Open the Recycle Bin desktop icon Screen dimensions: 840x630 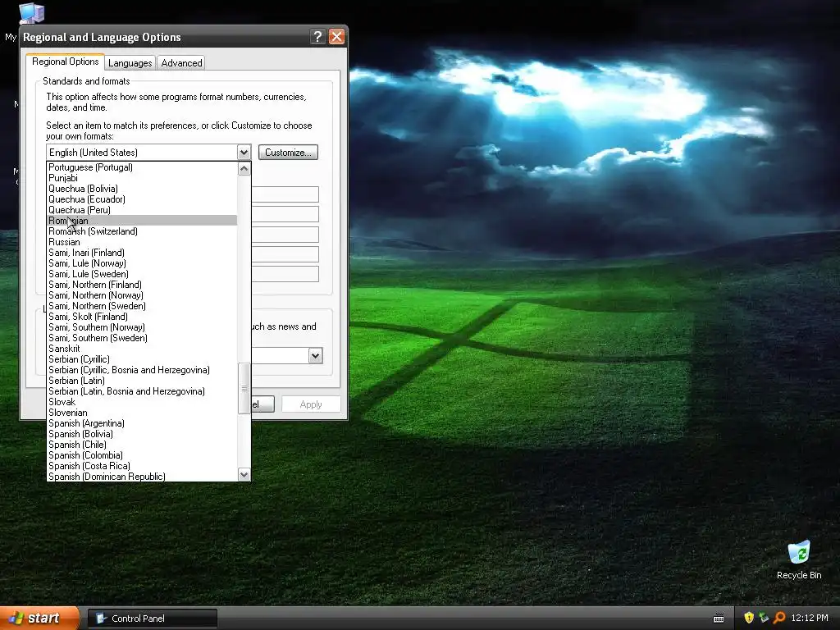click(x=799, y=559)
